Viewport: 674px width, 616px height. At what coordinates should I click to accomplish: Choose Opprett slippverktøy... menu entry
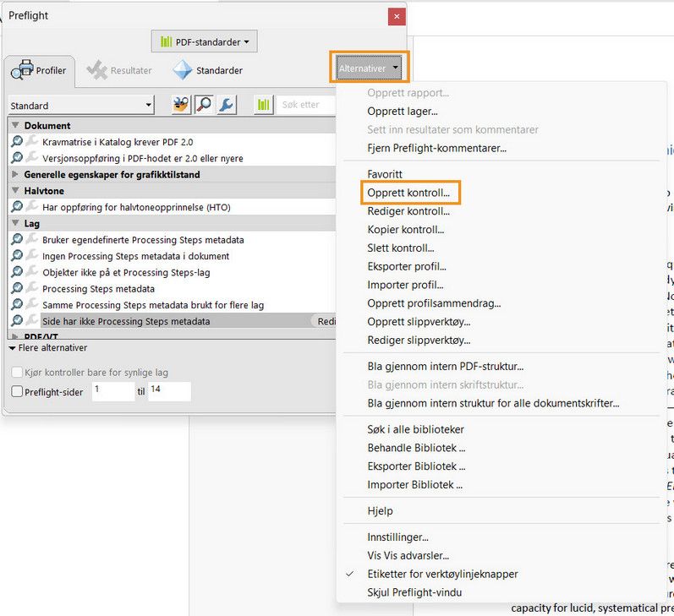[x=419, y=322]
